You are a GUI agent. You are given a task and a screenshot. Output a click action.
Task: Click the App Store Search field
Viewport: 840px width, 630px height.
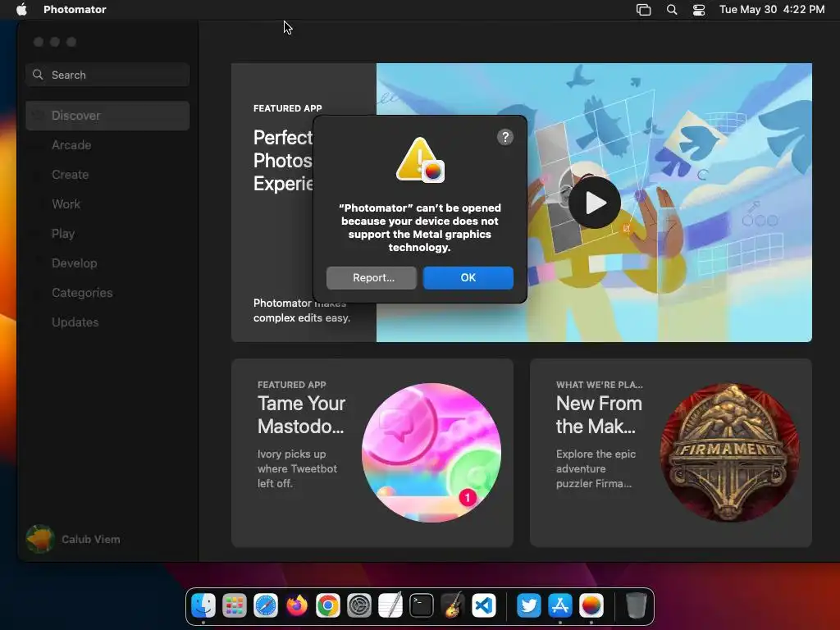(107, 75)
